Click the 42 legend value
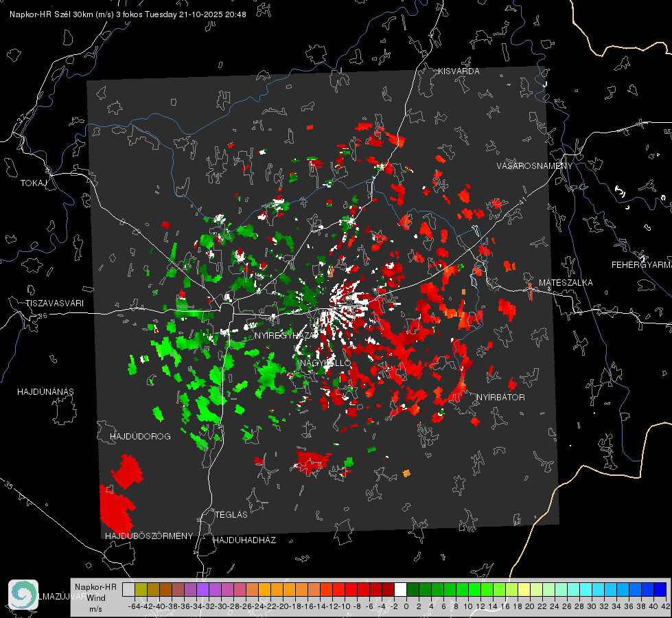This screenshot has height=618, width=672. pos(666,606)
